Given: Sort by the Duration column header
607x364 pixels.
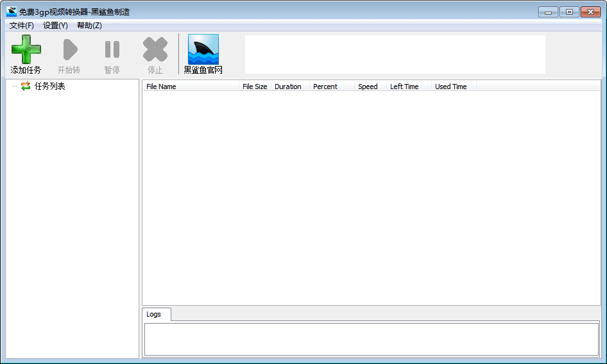Looking at the screenshot, I should pos(290,87).
